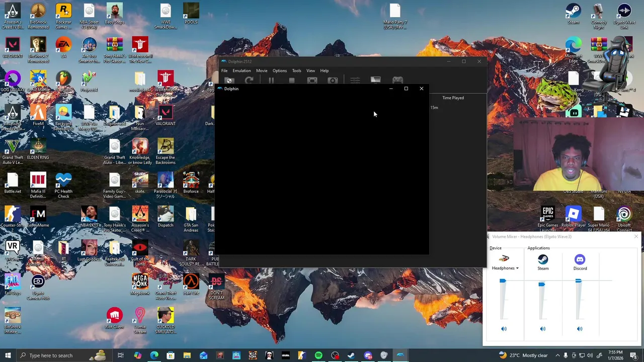The image size is (644, 362).
Task: Mute Discord in the Volume Mixer
Action: [580, 329]
